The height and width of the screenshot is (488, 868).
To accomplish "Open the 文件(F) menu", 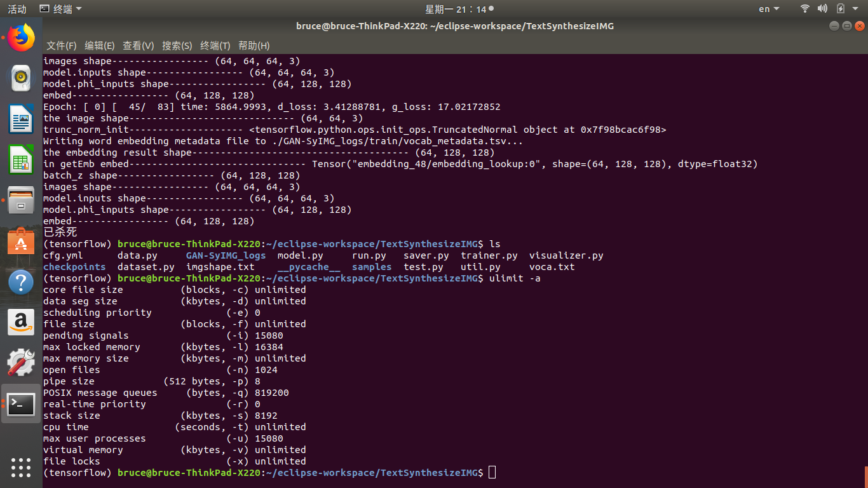I will click(61, 46).
